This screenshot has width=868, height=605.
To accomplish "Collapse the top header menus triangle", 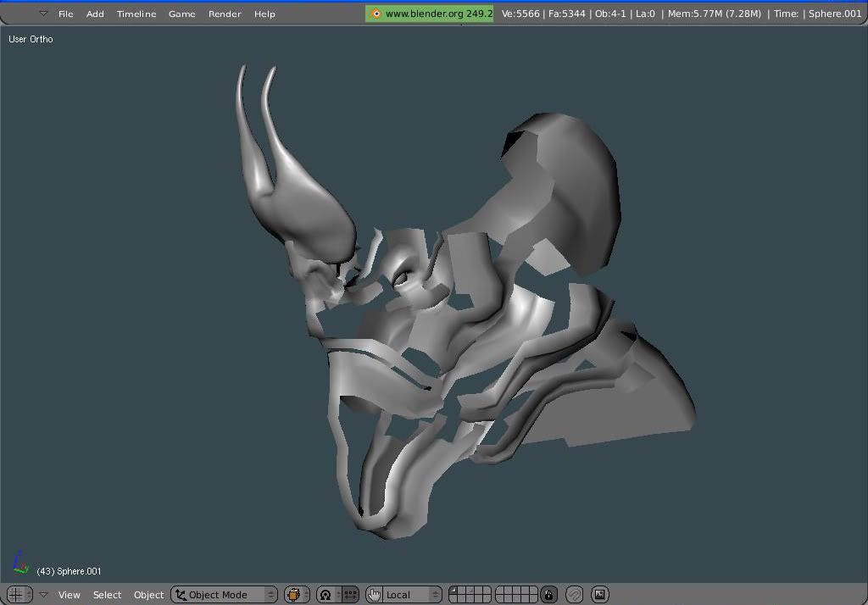I will coord(43,14).
